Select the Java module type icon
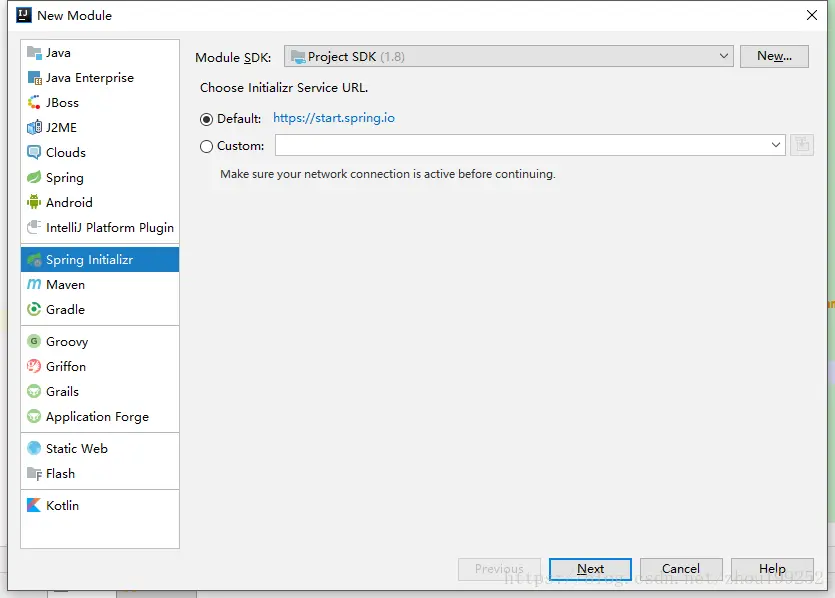Viewport: 835px width, 598px height. point(34,53)
